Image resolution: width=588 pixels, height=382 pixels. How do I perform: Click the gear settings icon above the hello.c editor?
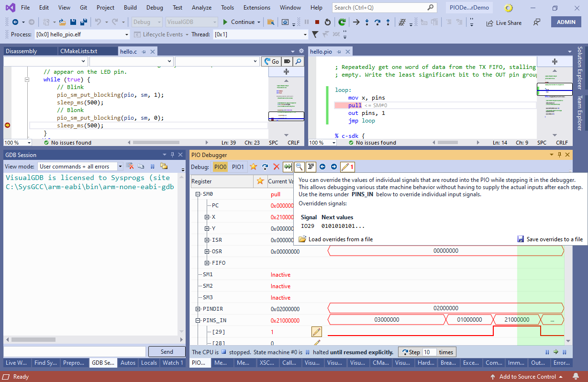301,51
